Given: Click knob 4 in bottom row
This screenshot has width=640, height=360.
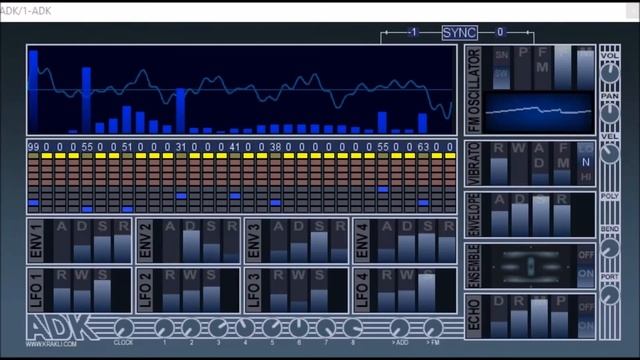Looking at the screenshot, I should tap(245, 328).
